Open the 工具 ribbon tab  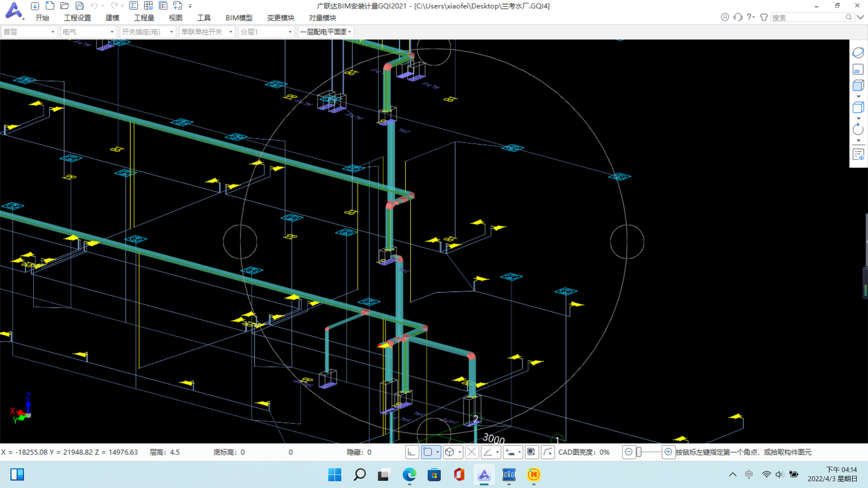(204, 18)
